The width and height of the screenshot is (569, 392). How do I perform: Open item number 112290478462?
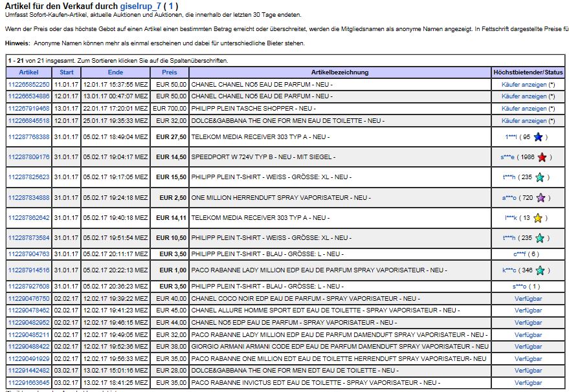point(28,310)
